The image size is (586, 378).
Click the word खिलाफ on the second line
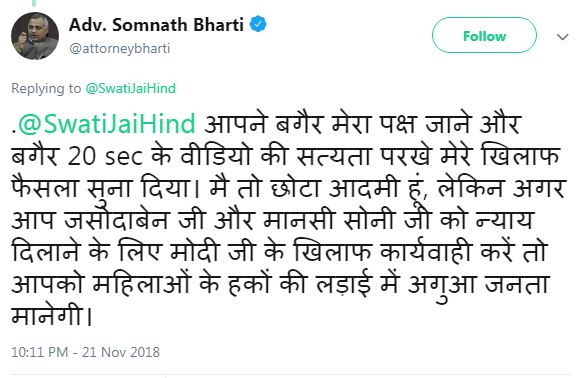[x=521, y=155]
